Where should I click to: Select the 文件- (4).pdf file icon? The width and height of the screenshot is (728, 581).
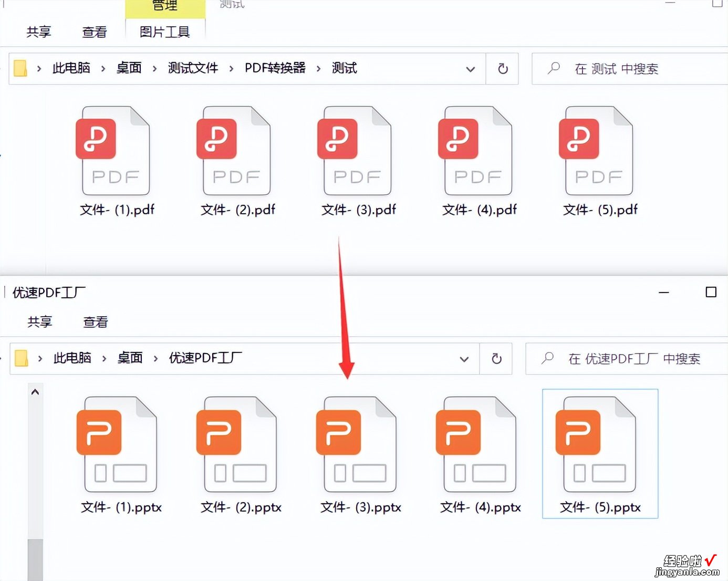pyautogui.click(x=476, y=151)
